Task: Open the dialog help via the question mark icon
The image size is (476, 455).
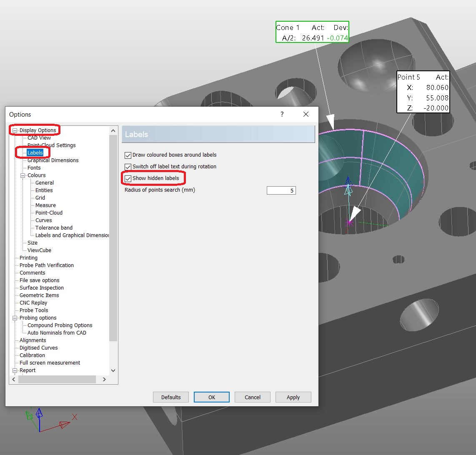Action: pyautogui.click(x=282, y=114)
